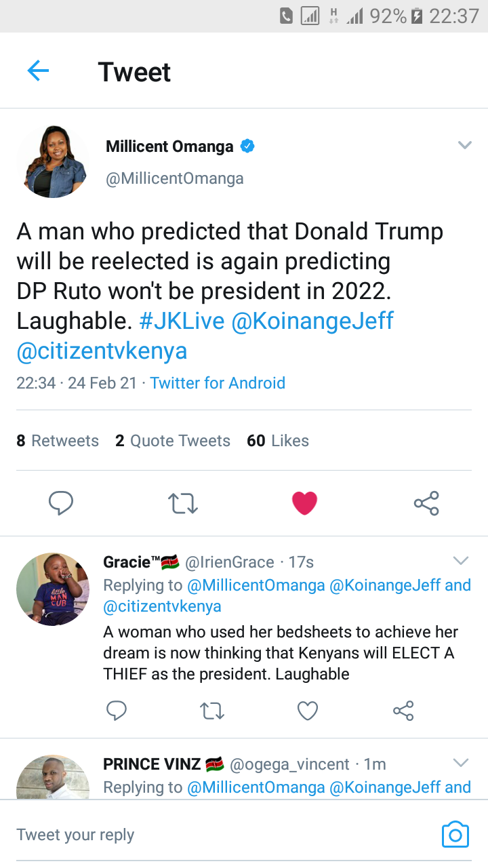Reply to Gracie's comment
This screenshot has height=868, width=488.
click(117, 711)
